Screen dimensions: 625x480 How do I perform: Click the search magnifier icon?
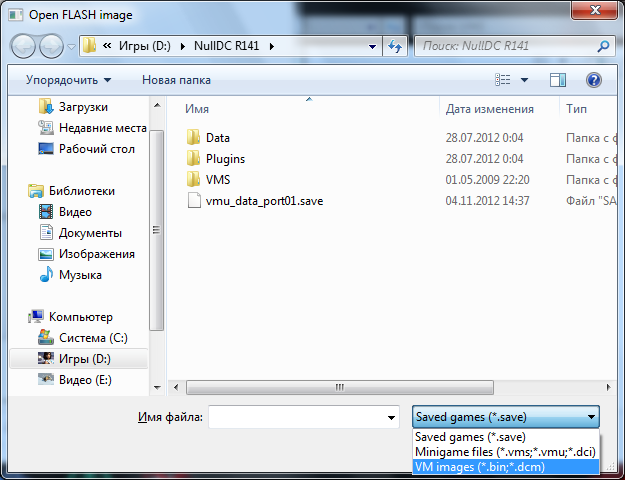[x=602, y=46]
